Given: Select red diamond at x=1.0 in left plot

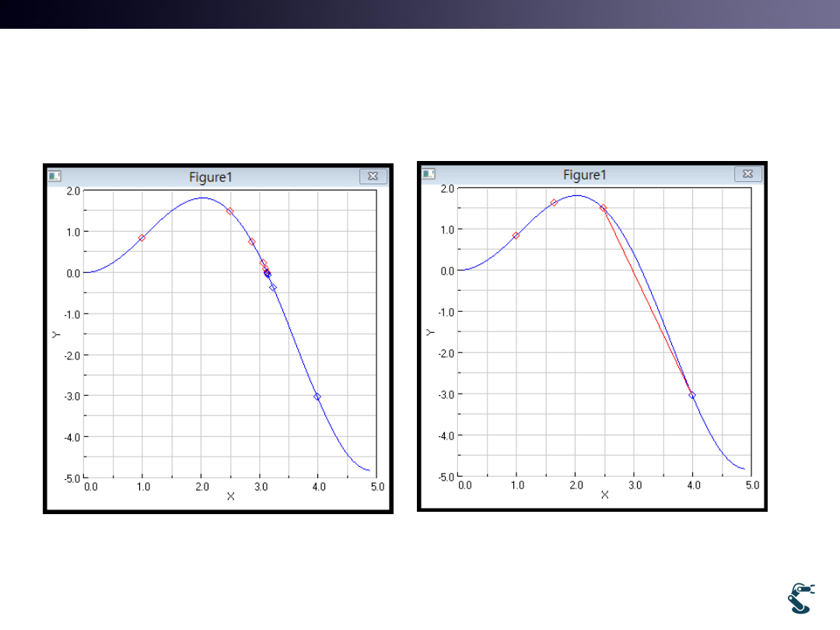Looking at the screenshot, I should click(142, 237).
